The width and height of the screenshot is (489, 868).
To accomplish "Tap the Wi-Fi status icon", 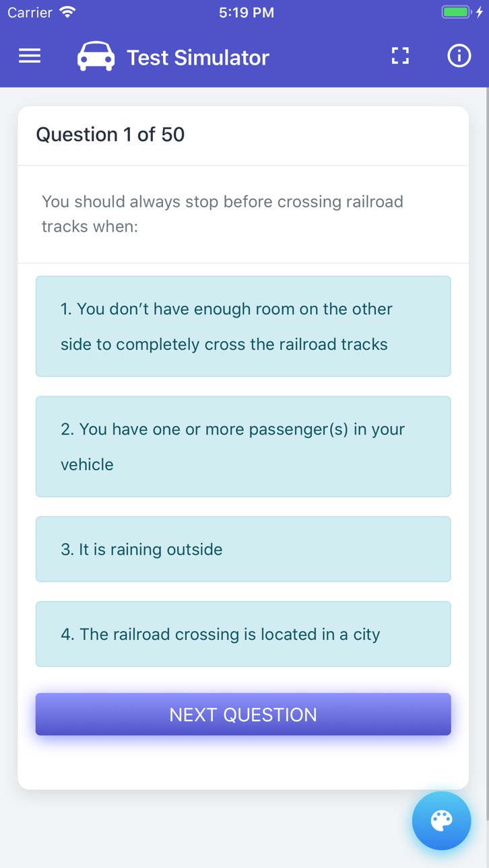I will click(67, 12).
